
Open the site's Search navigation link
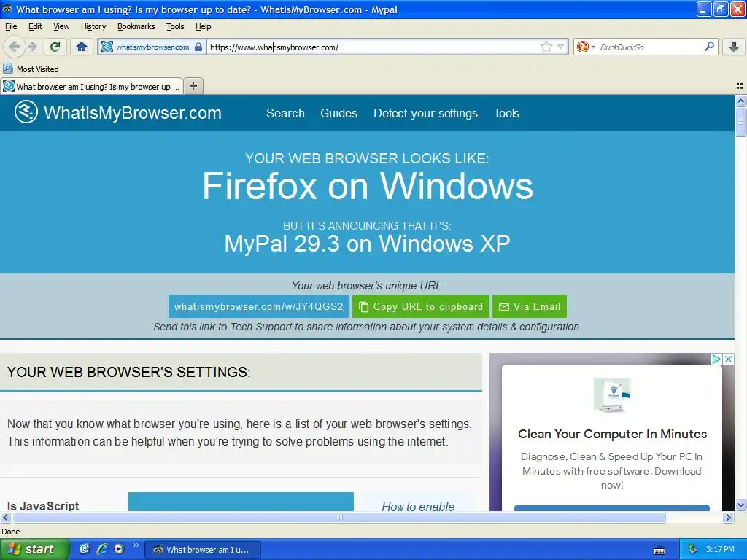285,113
